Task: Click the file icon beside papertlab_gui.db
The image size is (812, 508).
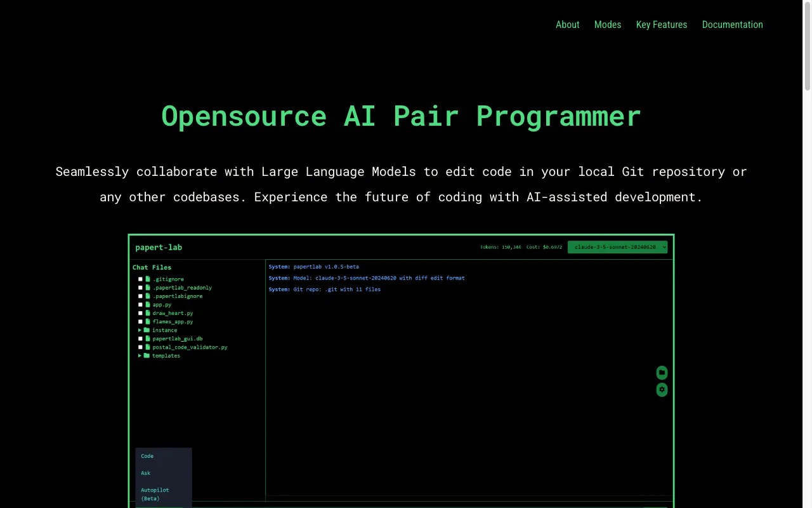Action: point(148,339)
